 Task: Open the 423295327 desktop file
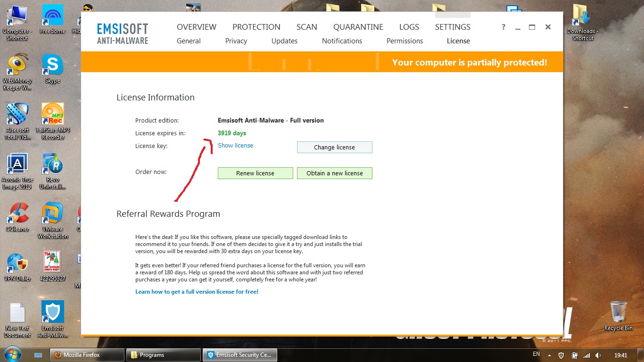pos(53,267)
